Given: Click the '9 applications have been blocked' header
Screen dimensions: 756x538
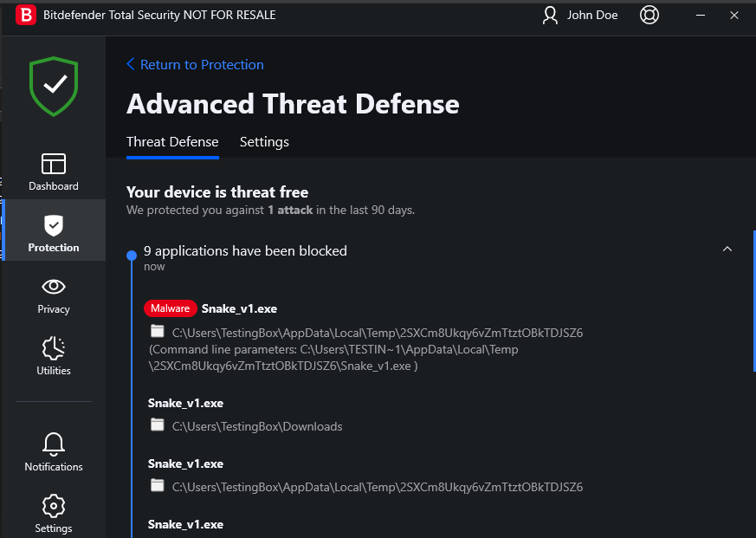Looking at the screenshot, I should tap(245, 251).
